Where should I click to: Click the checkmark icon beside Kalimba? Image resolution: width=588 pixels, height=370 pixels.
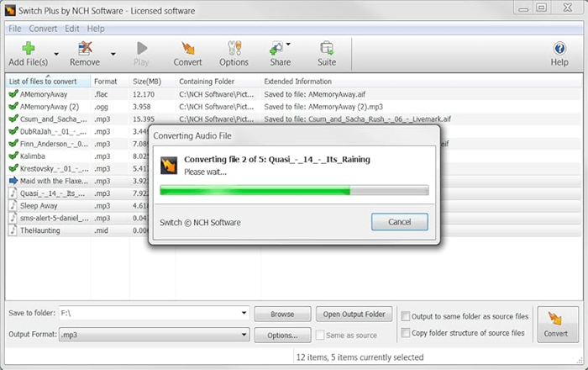[x=13, y=156]
